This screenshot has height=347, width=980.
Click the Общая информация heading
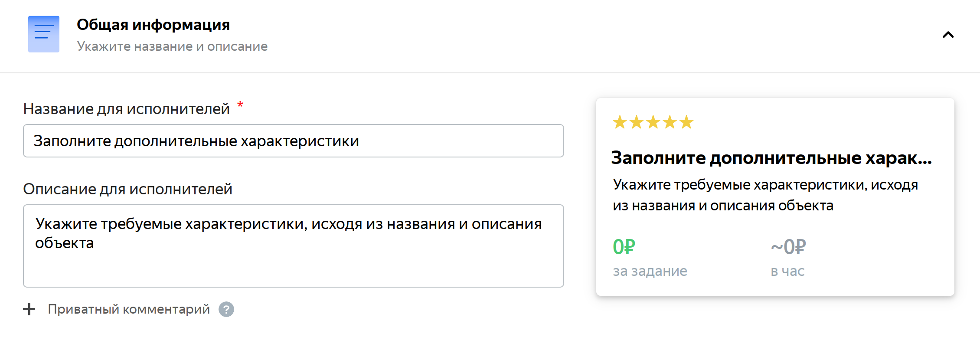click(x=153, y=25)
